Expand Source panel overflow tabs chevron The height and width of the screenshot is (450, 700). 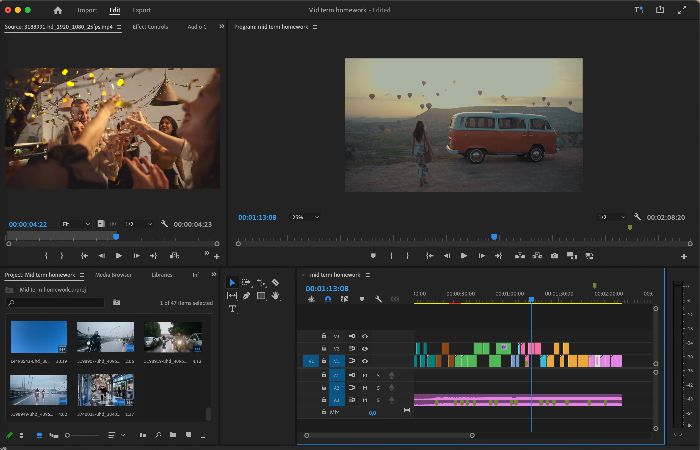[x=221, y=27]
